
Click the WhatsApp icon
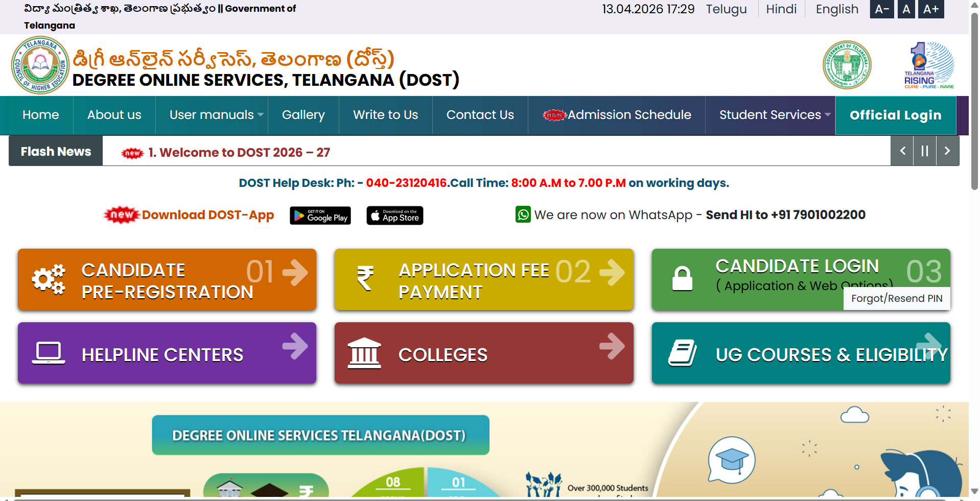click(523, 214)
